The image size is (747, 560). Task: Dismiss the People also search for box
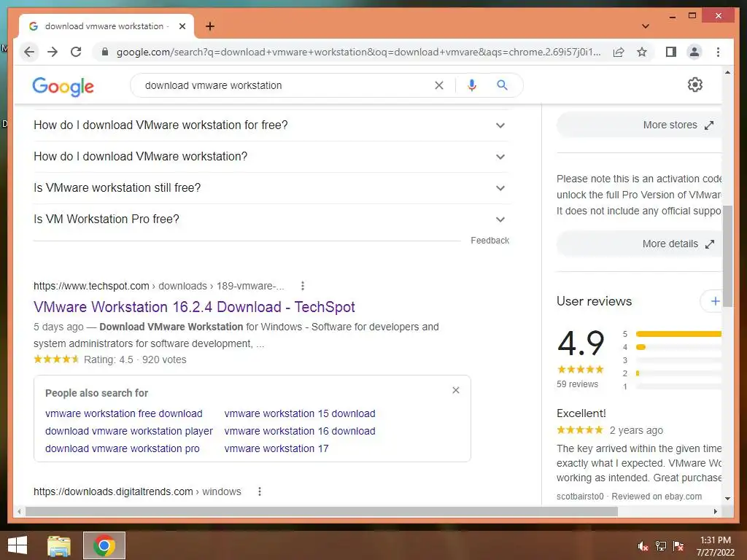click(x=456, y=391)
